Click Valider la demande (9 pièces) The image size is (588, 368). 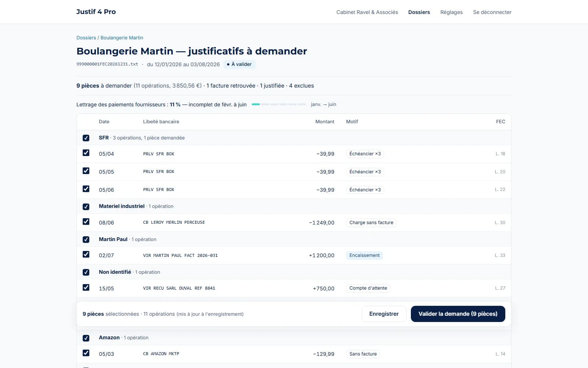point(458,314)
